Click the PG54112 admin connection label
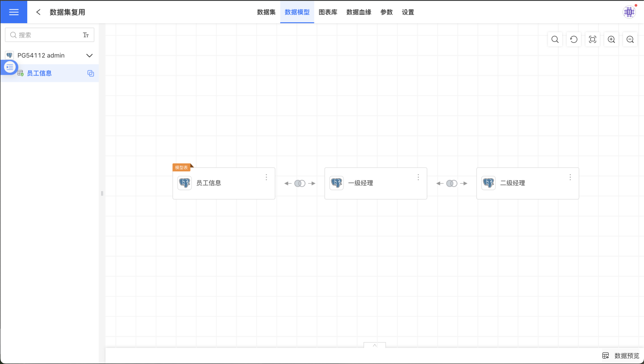Screen dimensions: 644x364 (x=41, y=55)
